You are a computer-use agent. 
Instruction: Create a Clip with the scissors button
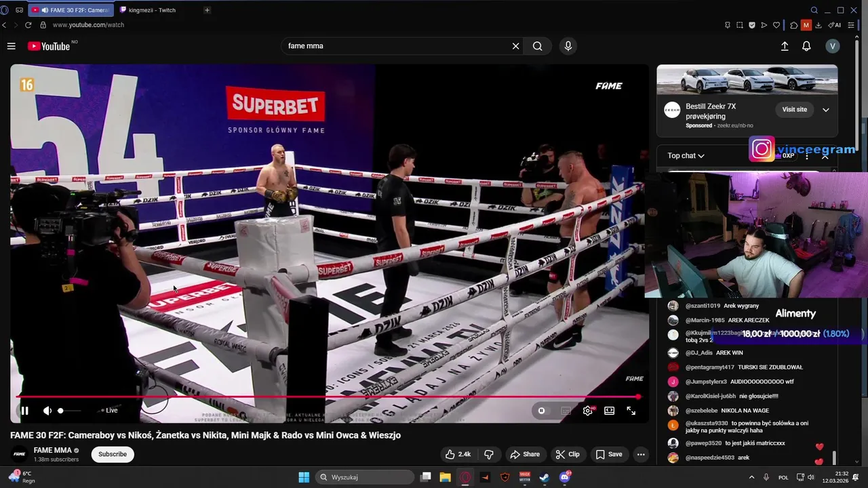point(568,454)
